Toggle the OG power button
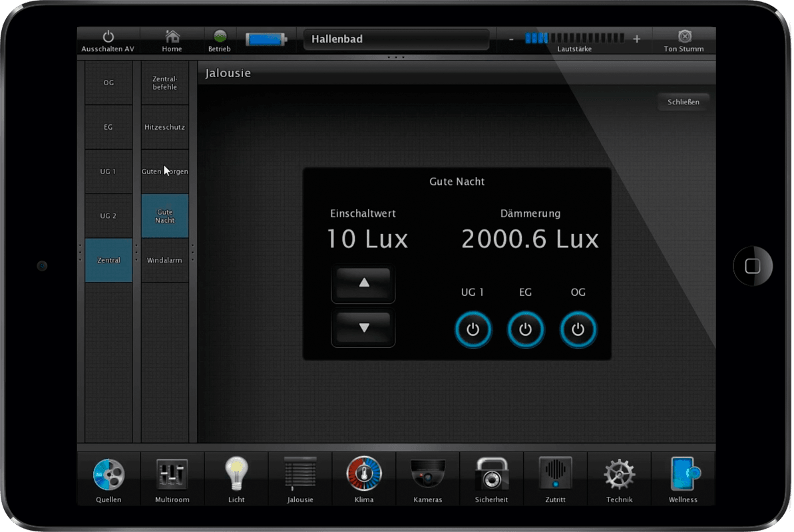This screenshot has width=794, height=532. (578, 329)
